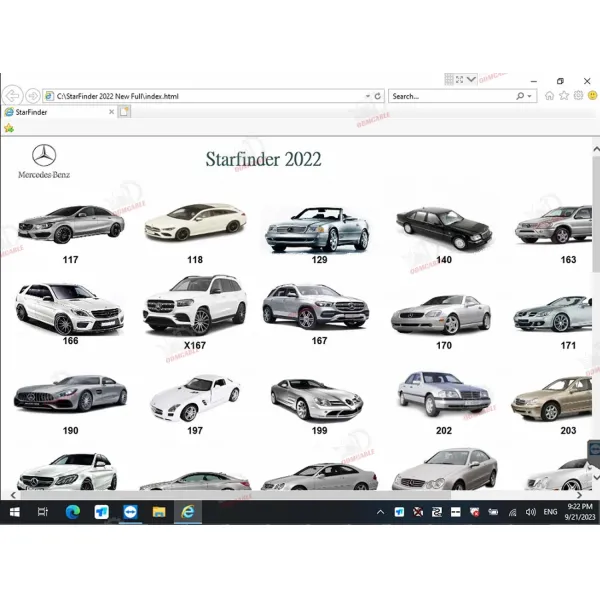Screen dimensions: 600x600
Task: Launch Microsoft Edge from the taskbar
Action: (x=72, y=512)
